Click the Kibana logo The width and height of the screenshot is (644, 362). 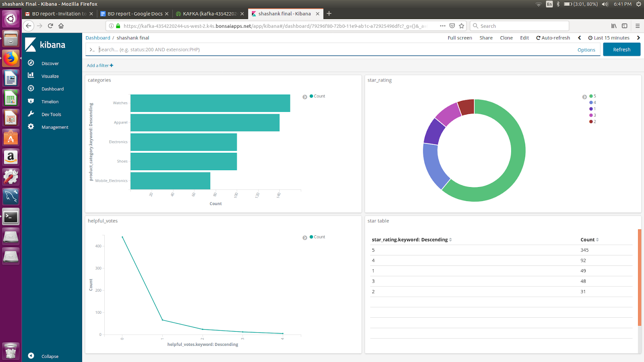point(45,45)
